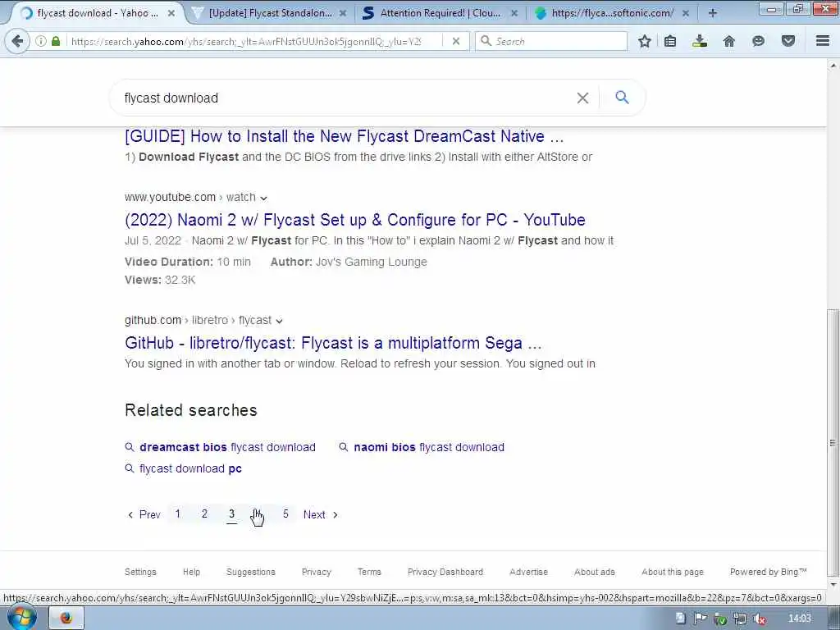
Task: Open Help footer link
Action: coord(191,572)
